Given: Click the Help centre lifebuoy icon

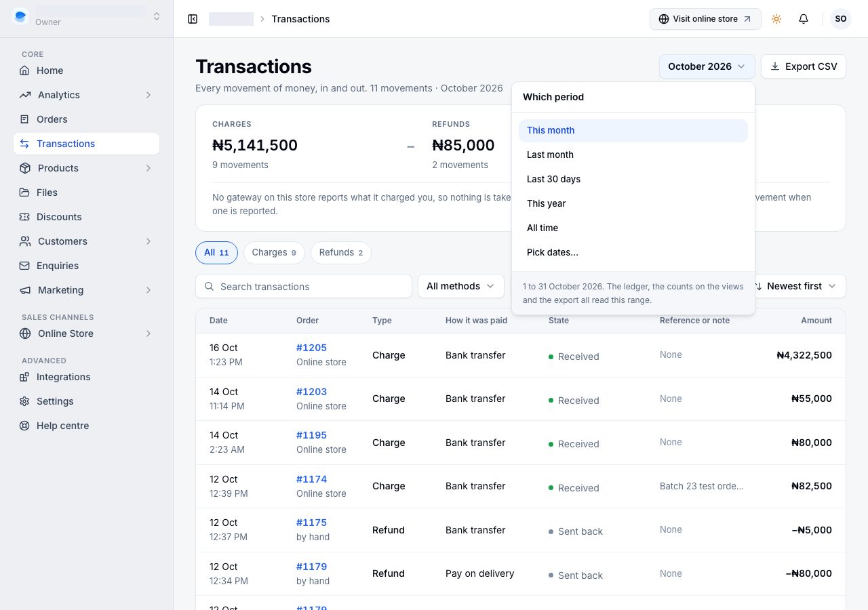Looking at the screenshot, I should point(24,426).
